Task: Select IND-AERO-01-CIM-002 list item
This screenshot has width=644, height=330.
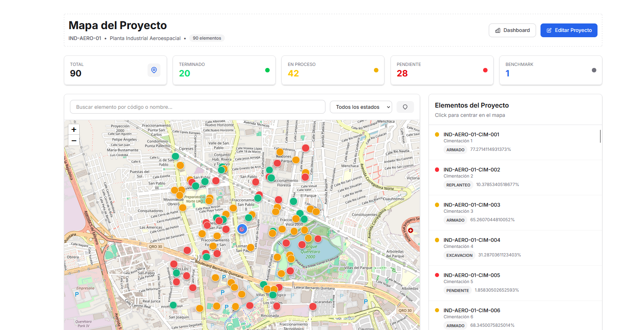Action: click(472, 170)
